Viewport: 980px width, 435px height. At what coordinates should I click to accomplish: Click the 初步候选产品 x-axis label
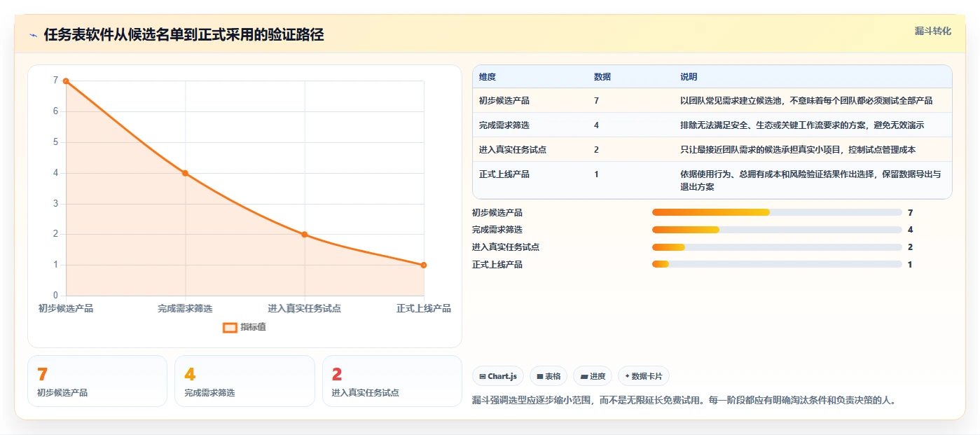coord(66,308)
